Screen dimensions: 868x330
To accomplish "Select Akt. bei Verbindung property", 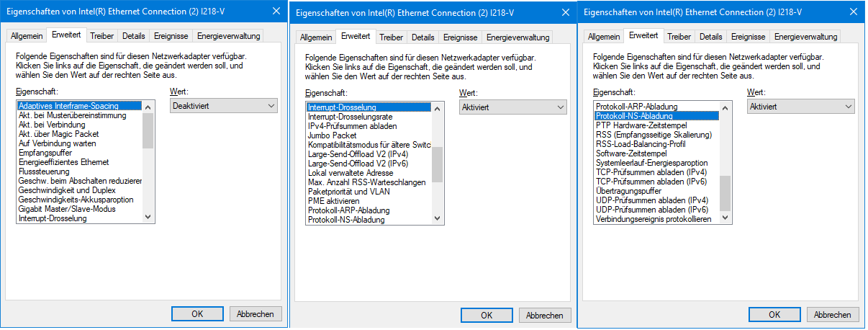I will coord(52,125).
